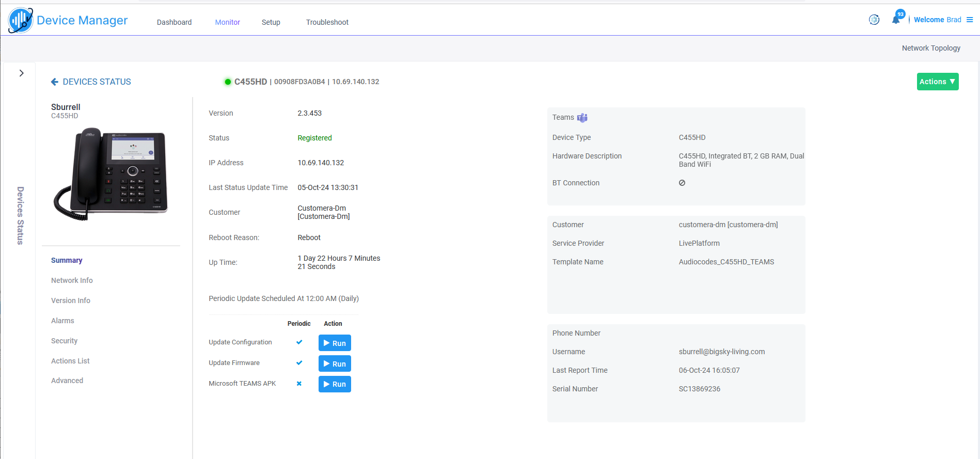Viewport: 980px width, 459px height.
Task: Open the Troubleshoot menu
Action: click(327, 22)
